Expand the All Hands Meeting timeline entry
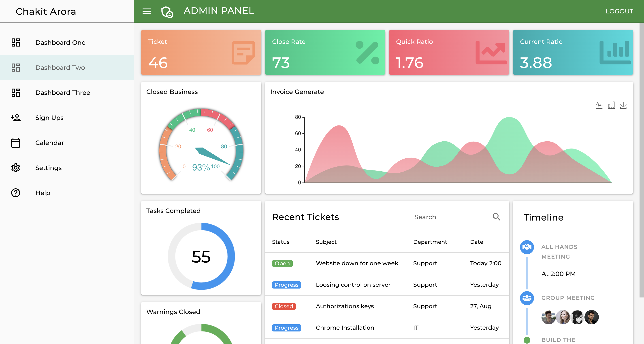The height and width of the screenshot is (344, 644). (559, 252)
